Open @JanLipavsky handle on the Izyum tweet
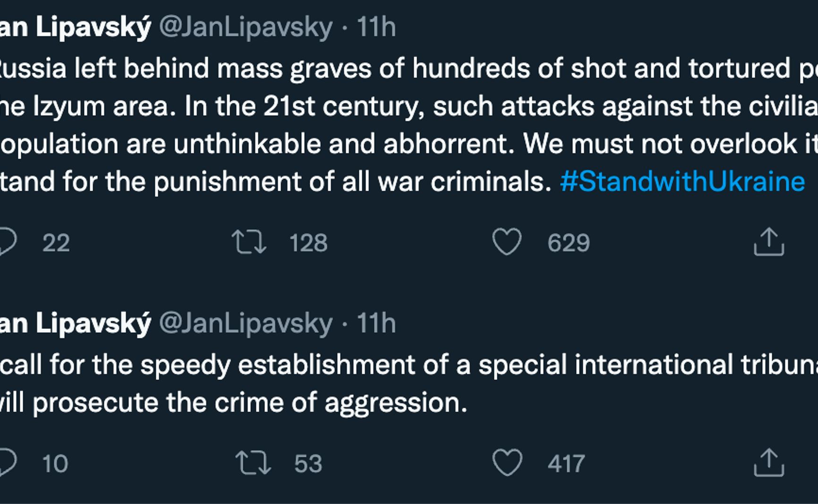Viewport: 818px width, 504px height. [x=246, y=27]
